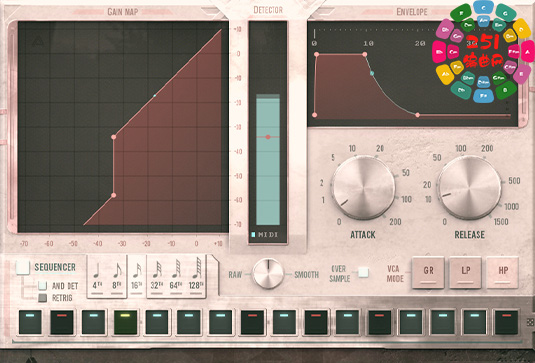535x363 pixels.
Task: Click the 0 mark on the envelope time ruler
Action: coord(314,43)
